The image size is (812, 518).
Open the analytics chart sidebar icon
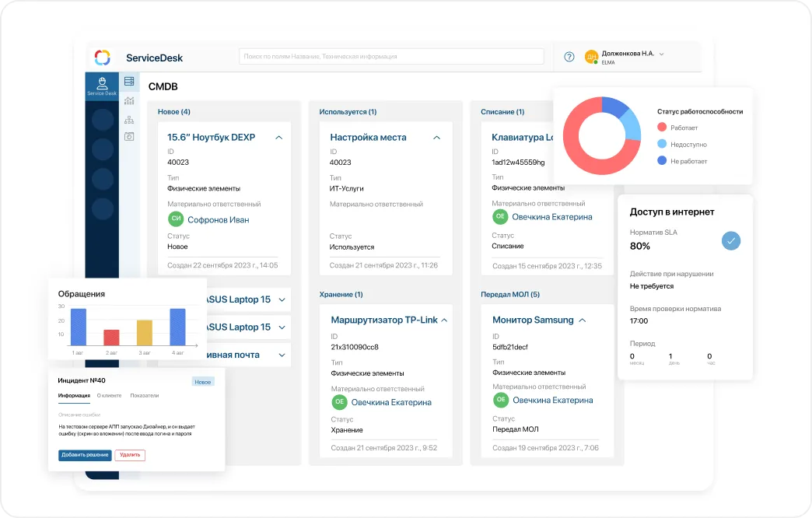tap(129, 100)
